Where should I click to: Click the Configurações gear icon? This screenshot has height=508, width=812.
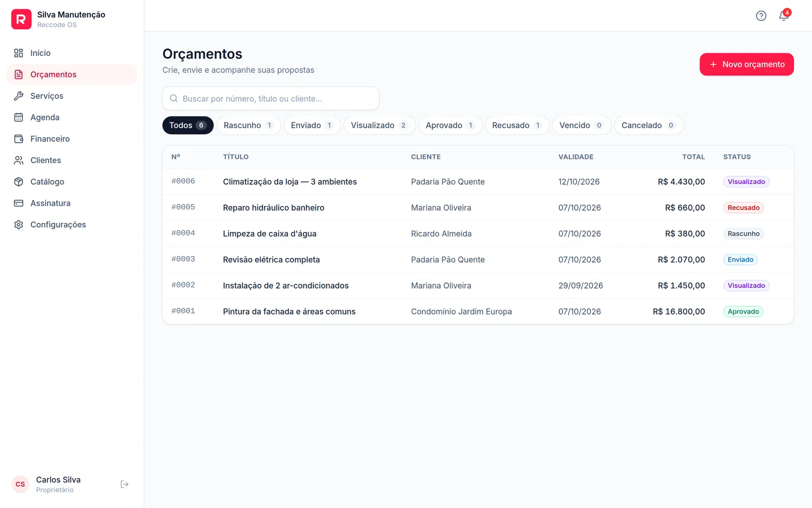click(19, 225)
